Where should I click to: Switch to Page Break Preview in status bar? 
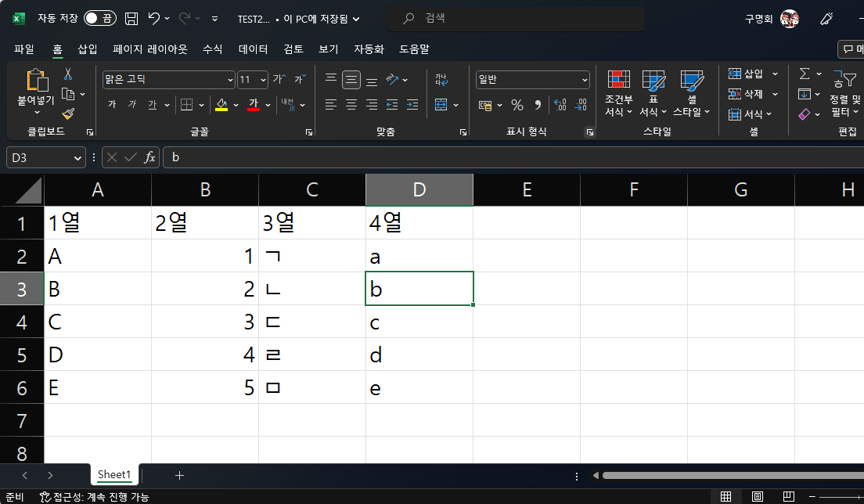click(x=789, y=496)
